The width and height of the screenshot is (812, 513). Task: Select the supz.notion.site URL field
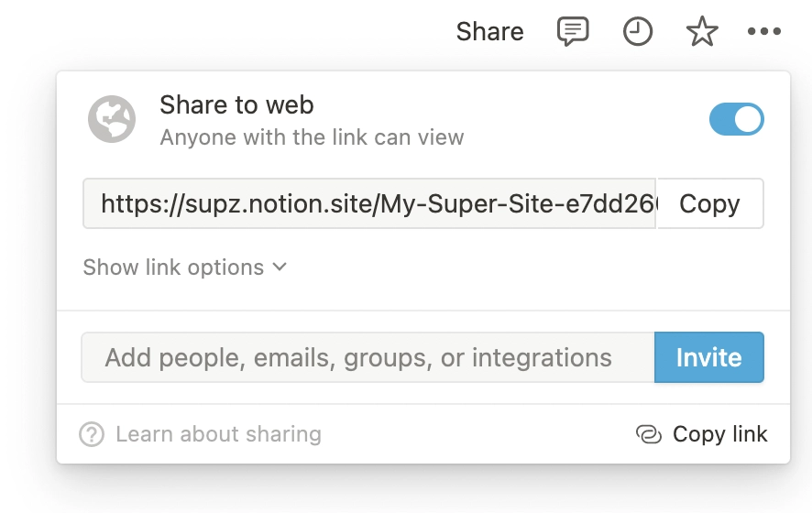tap(369, 203)
